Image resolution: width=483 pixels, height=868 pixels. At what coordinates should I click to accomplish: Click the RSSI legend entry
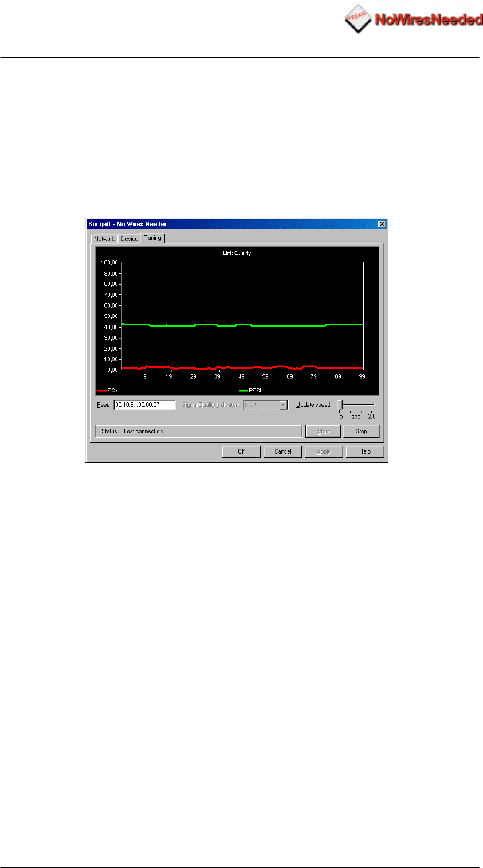249,390
